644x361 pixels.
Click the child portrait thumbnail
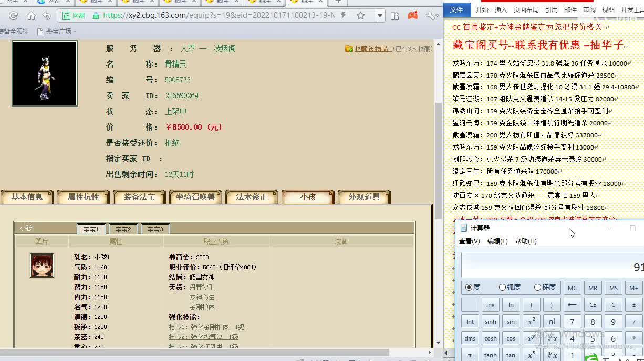point(42,266)
